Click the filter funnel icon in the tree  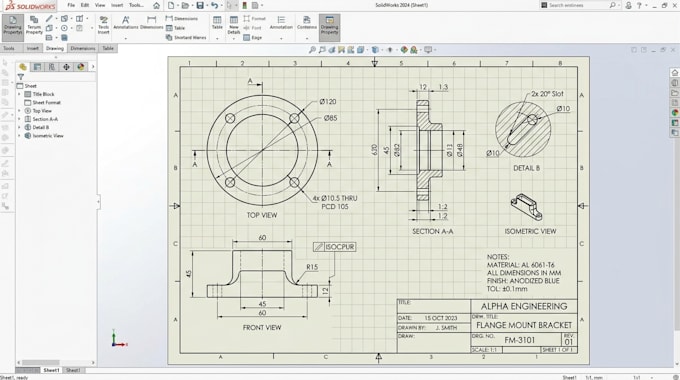[20, 77]
